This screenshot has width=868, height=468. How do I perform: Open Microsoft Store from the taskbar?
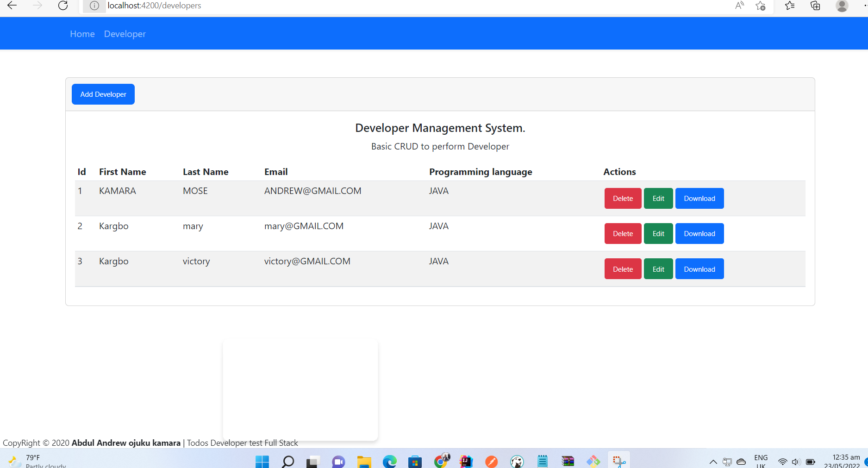415,462
